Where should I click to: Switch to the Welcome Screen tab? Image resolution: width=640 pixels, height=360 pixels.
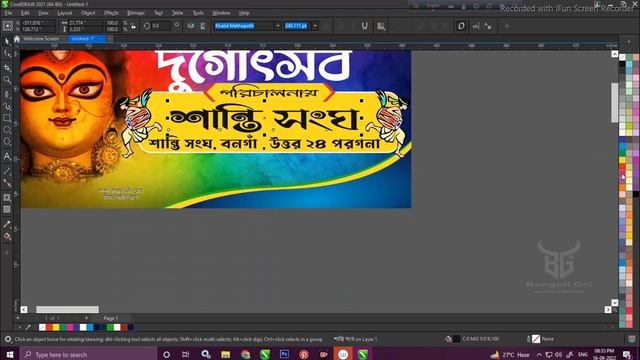[41, 39]
